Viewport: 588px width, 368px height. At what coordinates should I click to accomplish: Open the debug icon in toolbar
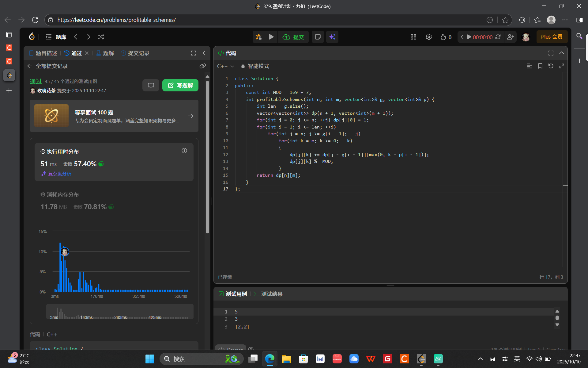click(259, 37)
